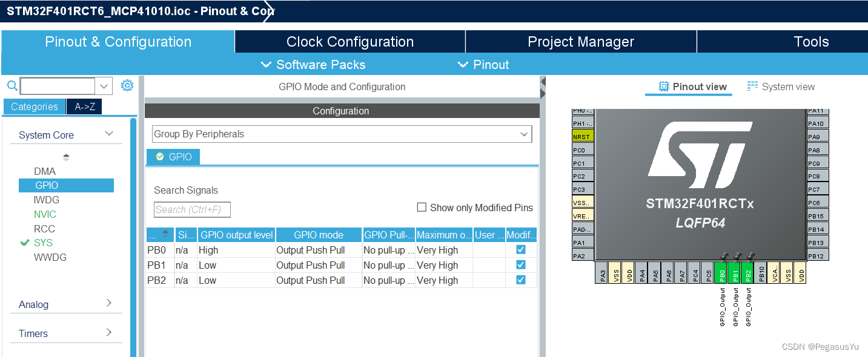The height and width of the screenshot is (357, 868).
Task: Select Pinout & Configuration tab
Action: (x=118, y=42)
